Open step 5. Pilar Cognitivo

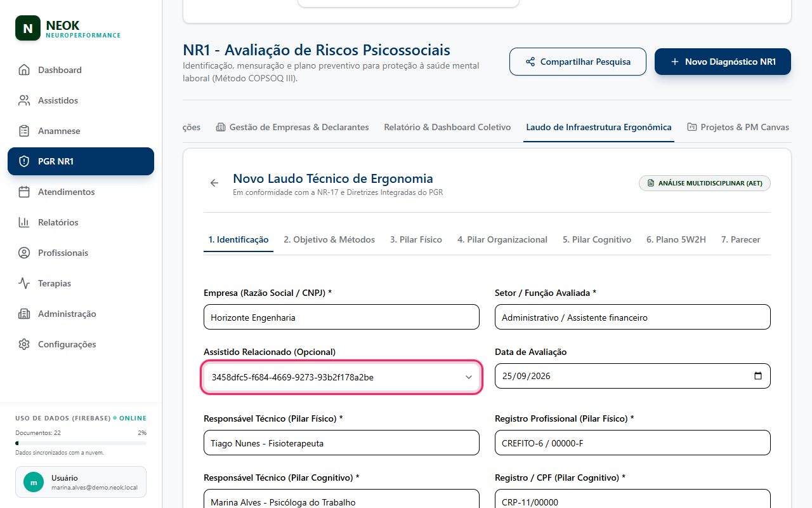point(597,239)
